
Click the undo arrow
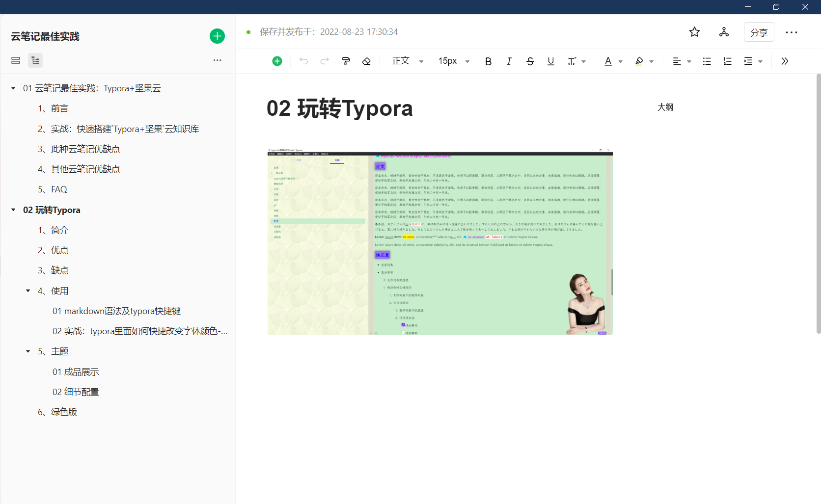click(303, 61)
